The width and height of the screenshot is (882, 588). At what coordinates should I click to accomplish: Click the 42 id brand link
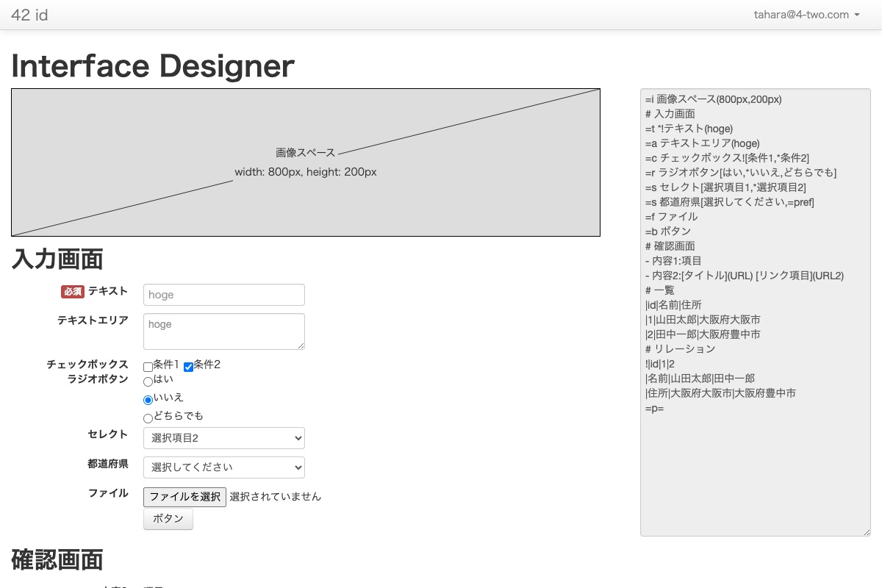tap(29, 15)
